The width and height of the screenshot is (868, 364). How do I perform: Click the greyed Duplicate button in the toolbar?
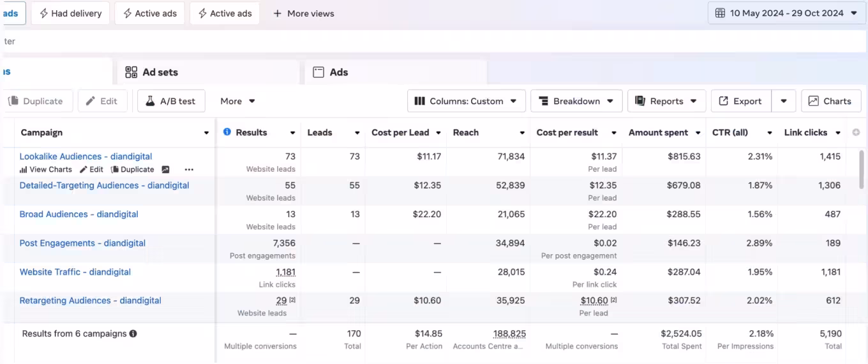pos(36,101)
